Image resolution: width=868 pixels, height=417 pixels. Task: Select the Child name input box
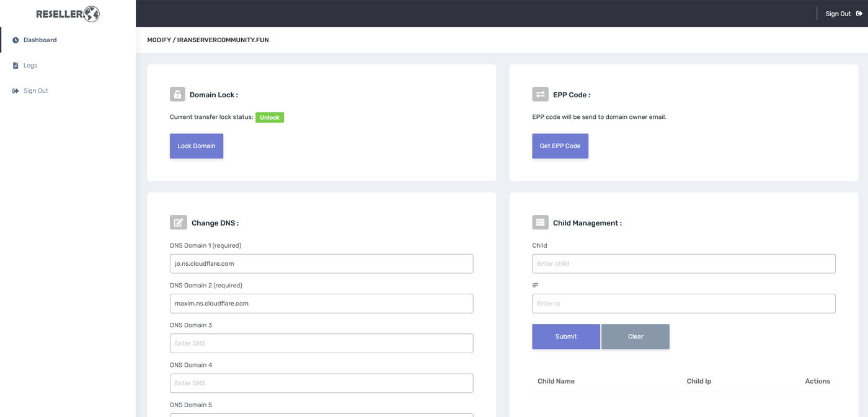683,264
